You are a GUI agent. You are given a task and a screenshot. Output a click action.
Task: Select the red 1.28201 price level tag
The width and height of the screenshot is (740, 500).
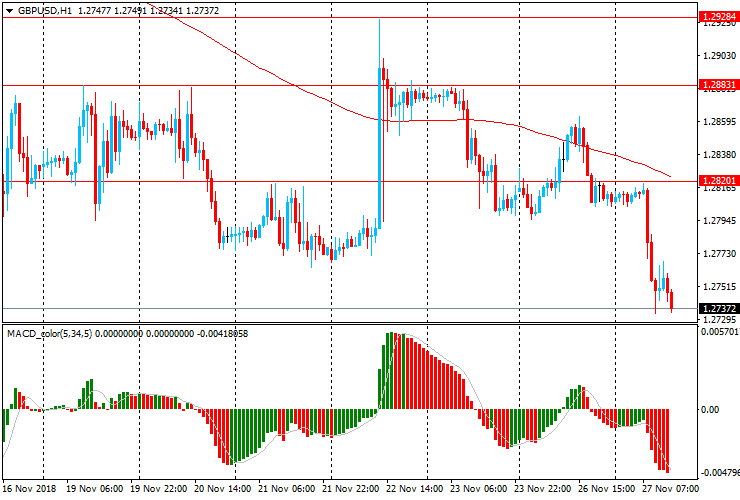point(719,181)
